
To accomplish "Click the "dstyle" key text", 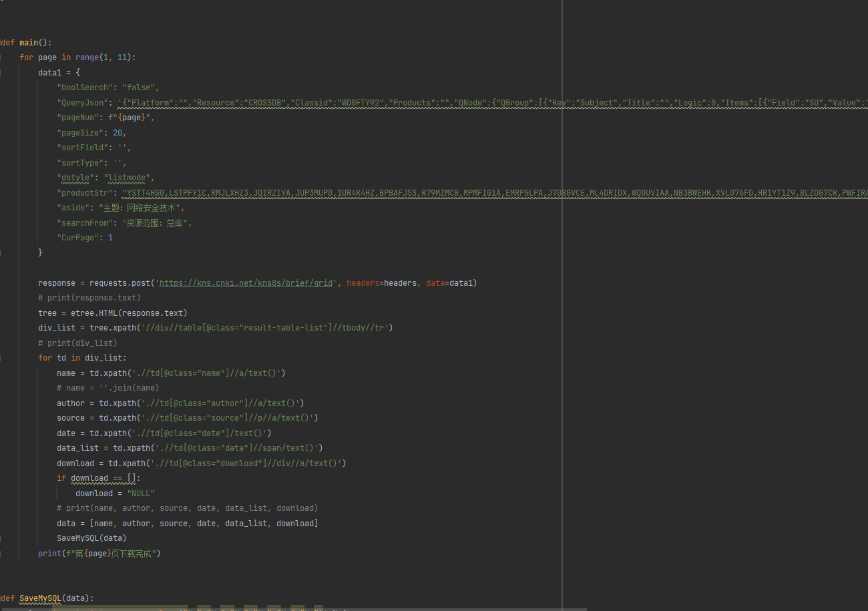I will coord(75,178).
